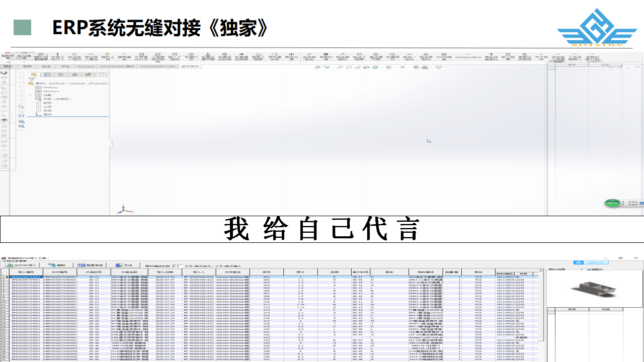Image resolution: width=644 pixels, height=362 pixels.
Task: Click the GmtImportBom toolbar icon
Action: [468, 57]
